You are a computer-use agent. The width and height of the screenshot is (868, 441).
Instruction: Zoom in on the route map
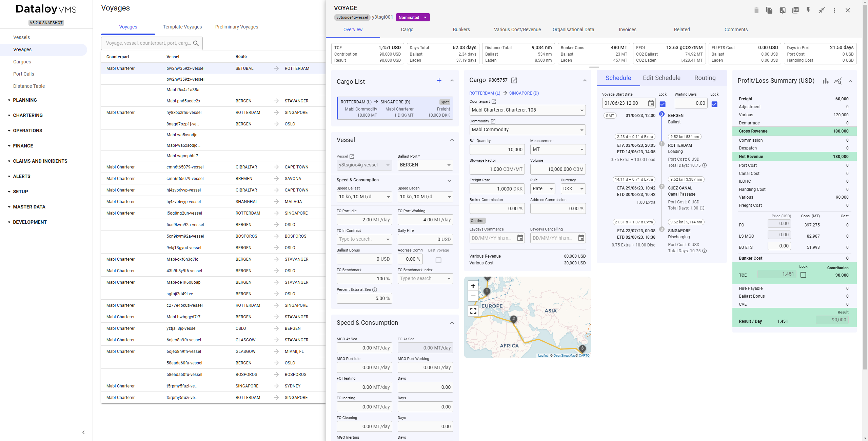(473, 285)
